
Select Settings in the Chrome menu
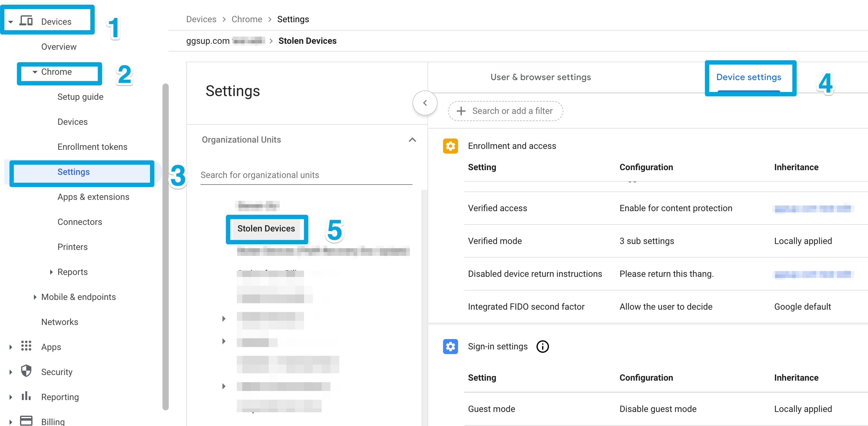click(x=73, y=172)
